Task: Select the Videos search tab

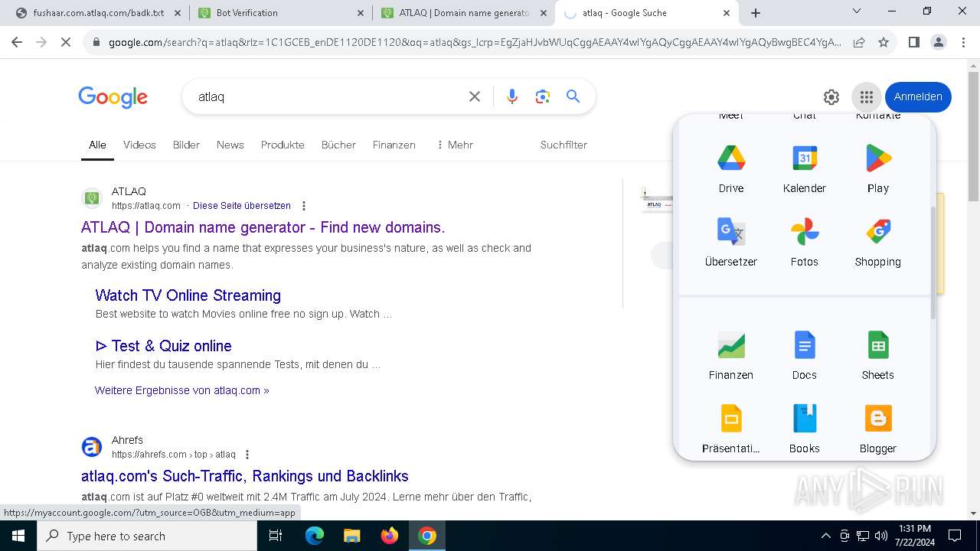Action: point(139,145)
